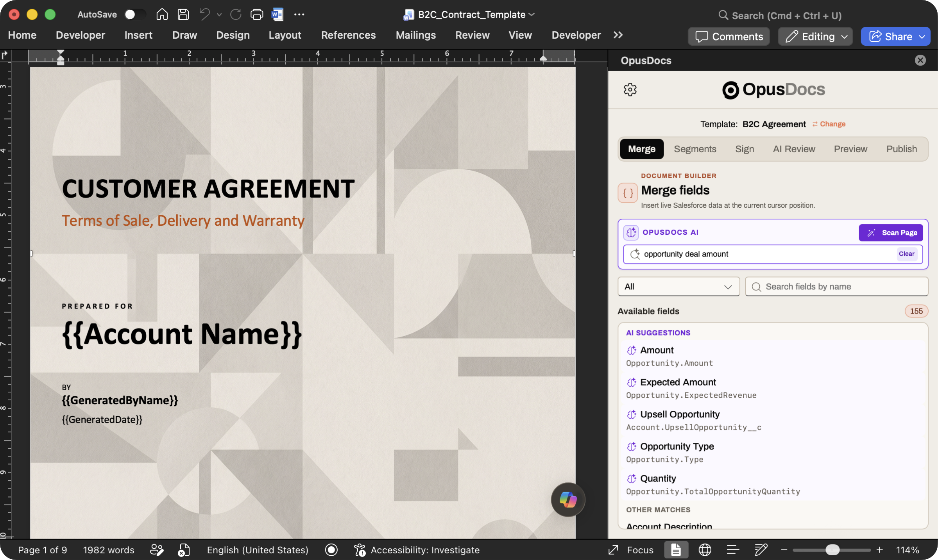
Task: Open the Copilot floating button
Action: 568,499
